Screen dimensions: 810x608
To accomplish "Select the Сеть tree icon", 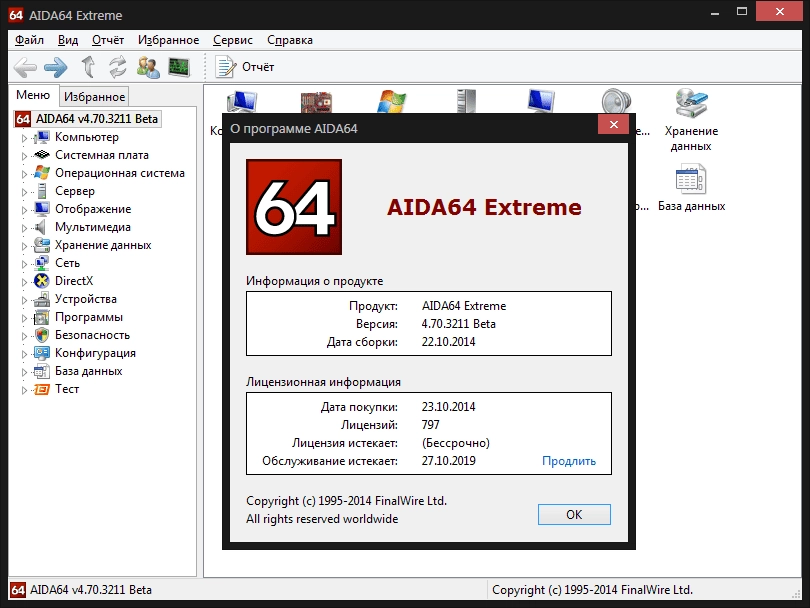I will tap(41, 263).
